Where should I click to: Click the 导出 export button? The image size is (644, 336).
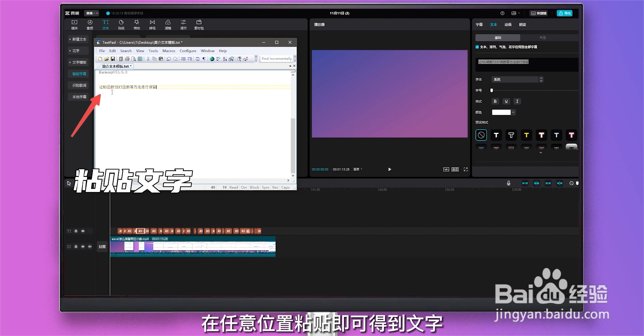pyautogui.click(x=565, y=13)
